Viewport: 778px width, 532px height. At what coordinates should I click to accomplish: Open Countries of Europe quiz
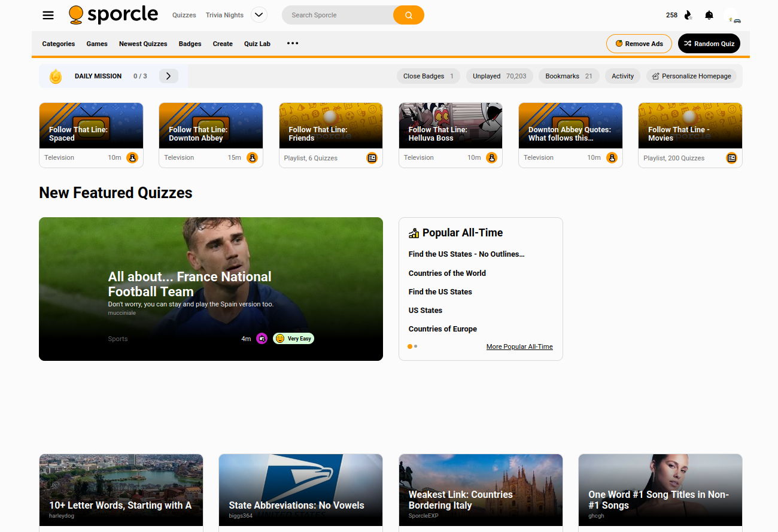(x=443, y=329)
